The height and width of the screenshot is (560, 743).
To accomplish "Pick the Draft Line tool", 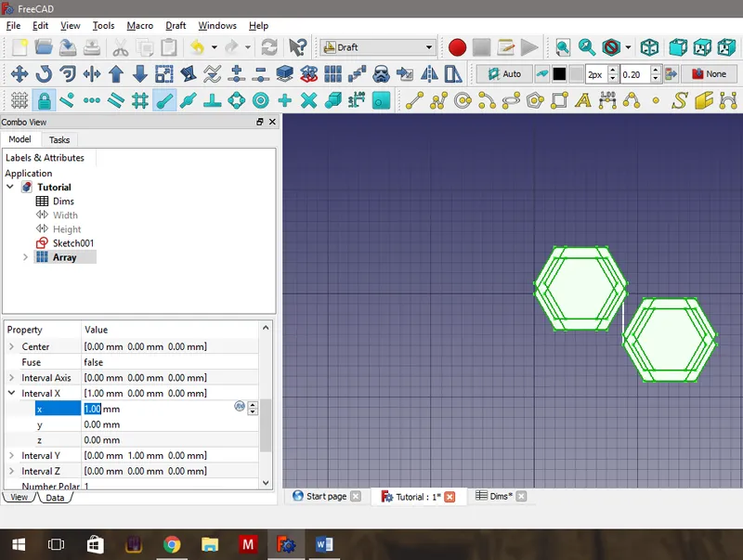I will (x=414, y=100).
